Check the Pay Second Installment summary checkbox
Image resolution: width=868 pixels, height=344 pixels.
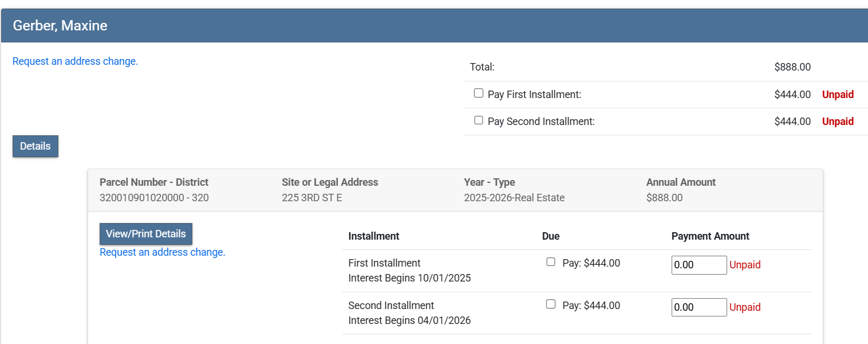click(479, 120)
